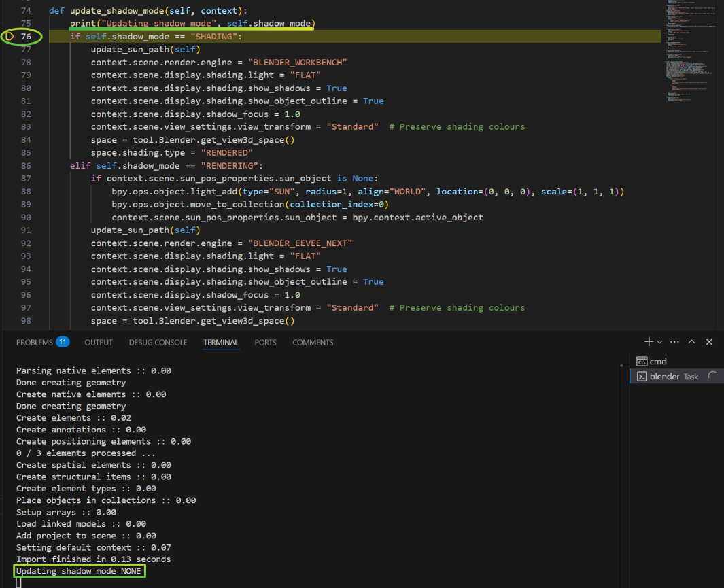Click the terminal line 0 / 3 elements processed

tap(86, 453)
